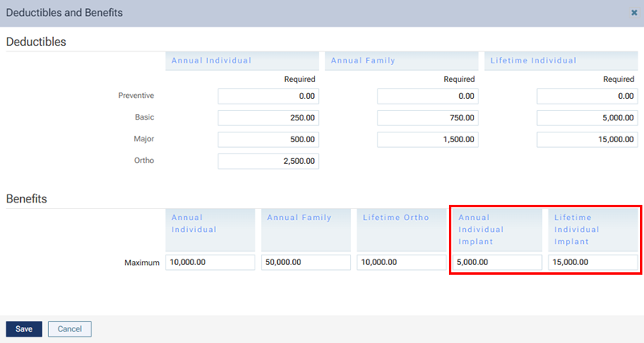Select Preventive Annual Family deductible field

click(x=427, y=96)
